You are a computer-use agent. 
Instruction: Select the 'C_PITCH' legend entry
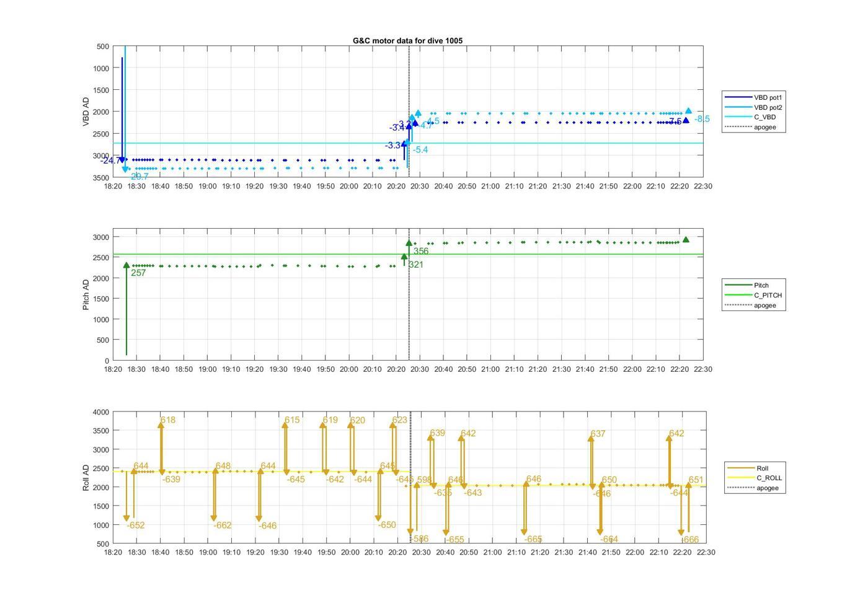(x=754, y=295)
